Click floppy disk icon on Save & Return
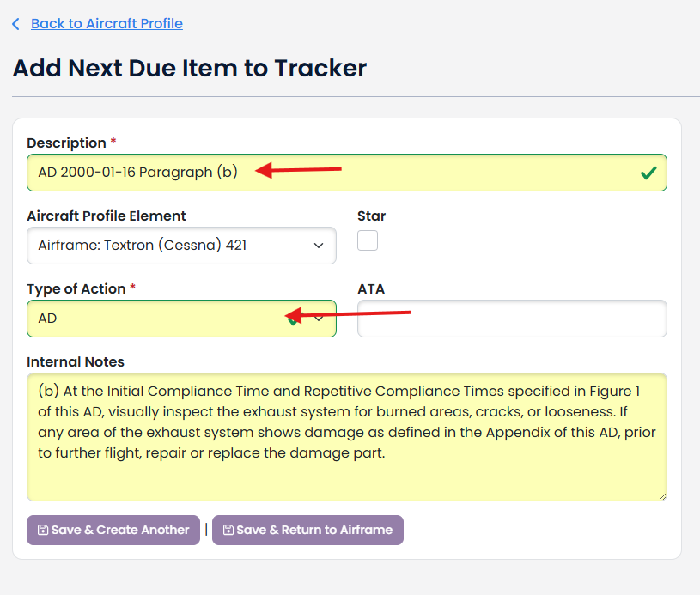This screenshot has height=595, width=700. pos(228,531)
